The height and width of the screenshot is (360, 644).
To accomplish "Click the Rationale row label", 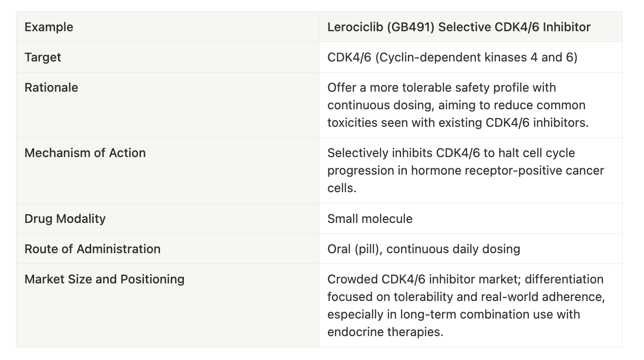I will pyautogui.click(x=168, y=105).
